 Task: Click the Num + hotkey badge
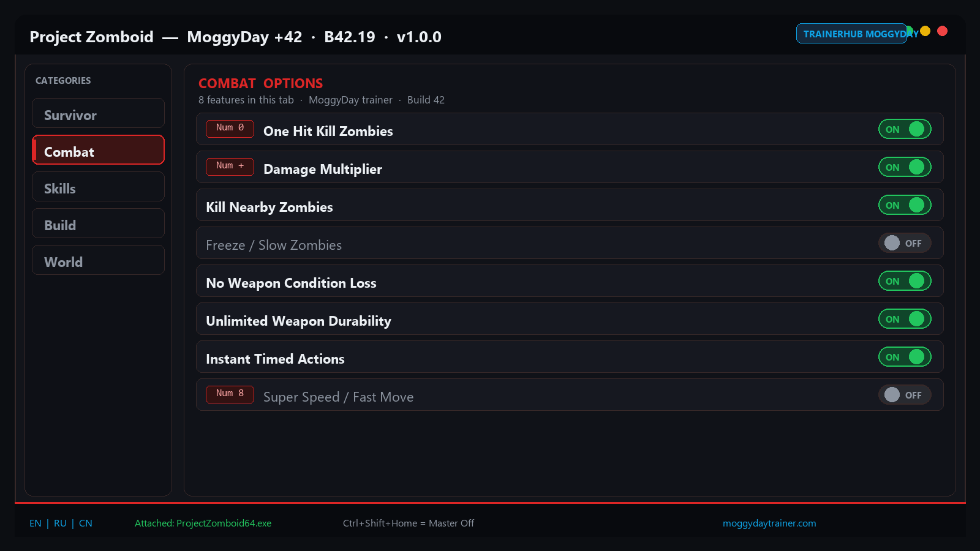pyautogui.click(x=230, y=166)
